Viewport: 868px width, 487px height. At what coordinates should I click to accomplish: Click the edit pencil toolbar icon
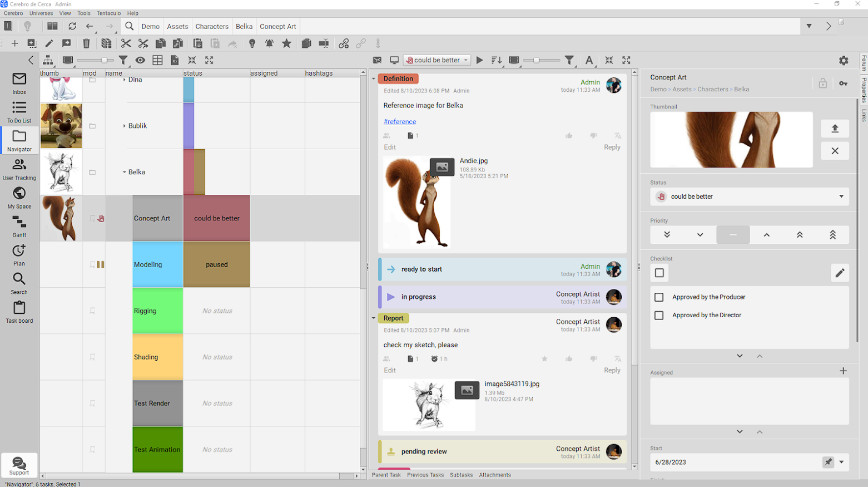pos(49,43)
